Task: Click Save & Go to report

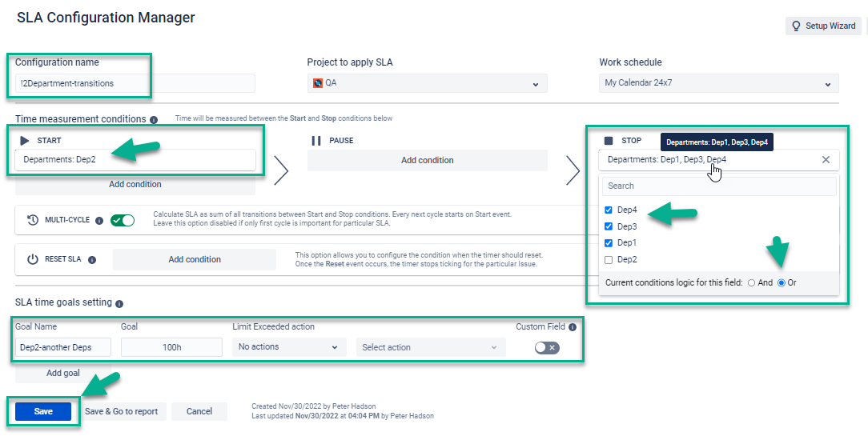Action: 121,411
